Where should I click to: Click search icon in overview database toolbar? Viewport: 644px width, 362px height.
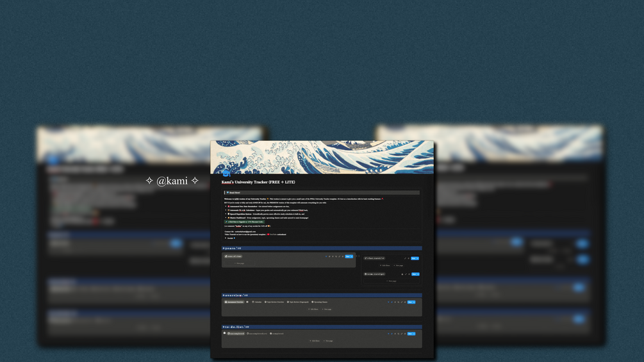pyautogui.click(x=399, y=302)
